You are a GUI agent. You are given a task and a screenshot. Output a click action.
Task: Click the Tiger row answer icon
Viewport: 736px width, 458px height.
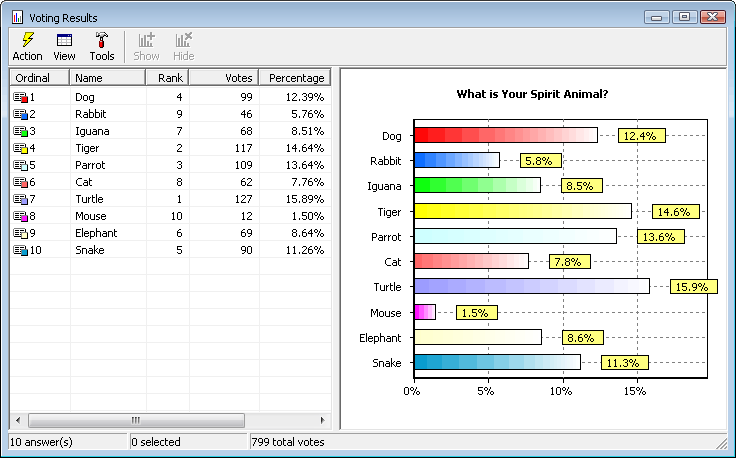pos(20,149)
